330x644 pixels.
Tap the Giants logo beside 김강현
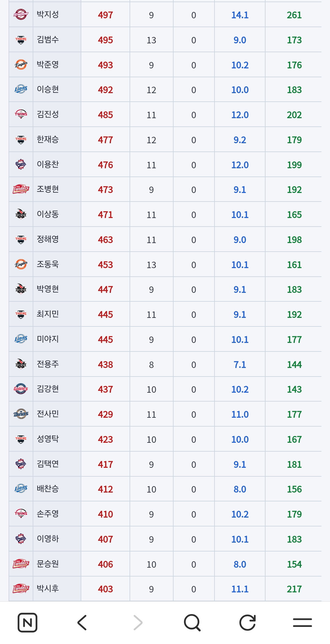21,389
